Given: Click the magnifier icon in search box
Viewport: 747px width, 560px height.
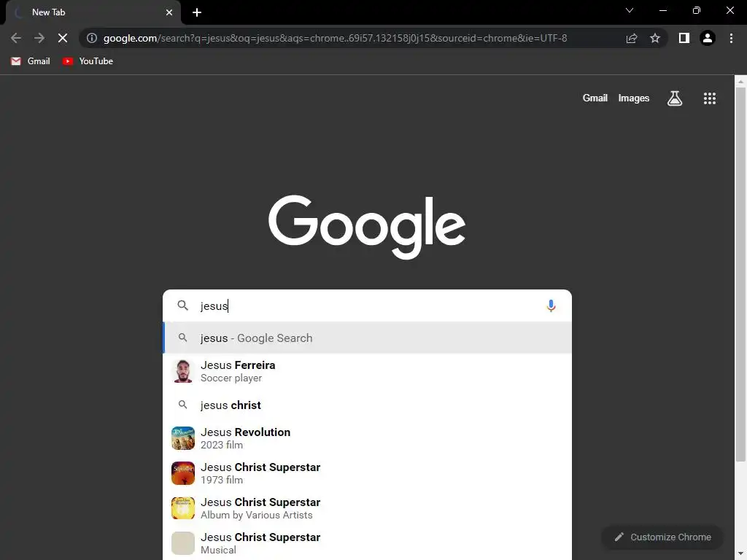Looking at the screenshot, I should click(183, 306).
